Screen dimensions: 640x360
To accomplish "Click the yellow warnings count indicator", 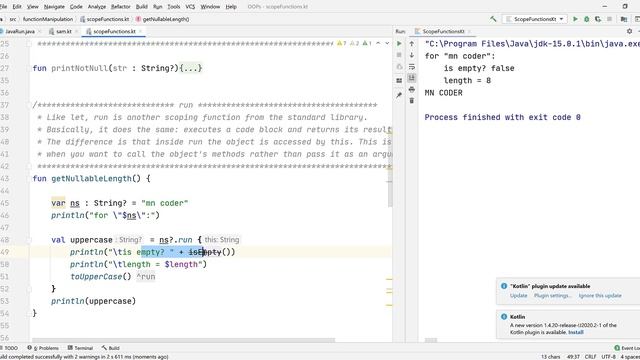I will click(x=342, y=43).
